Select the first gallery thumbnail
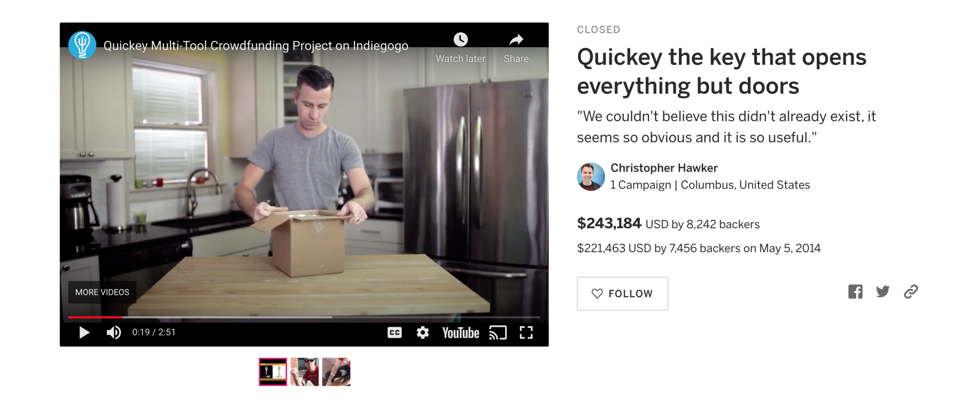The width and height of the screenshot is (980, 405). 273,372
